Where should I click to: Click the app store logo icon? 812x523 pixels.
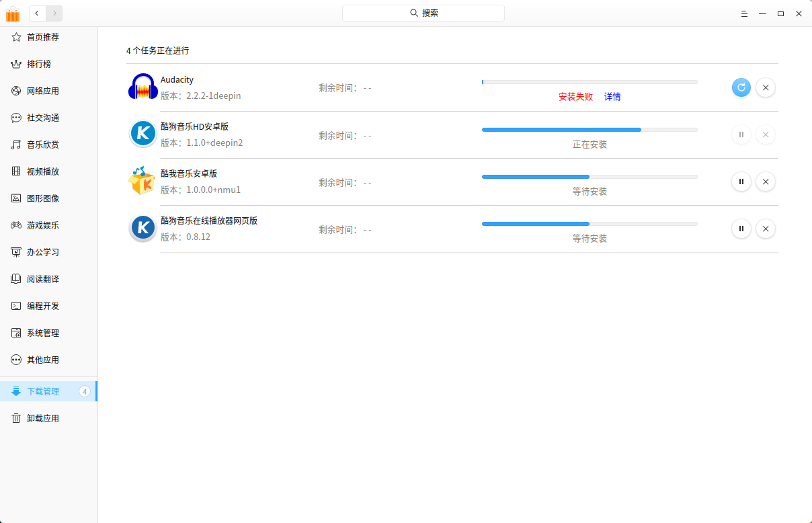click(13, 13)
